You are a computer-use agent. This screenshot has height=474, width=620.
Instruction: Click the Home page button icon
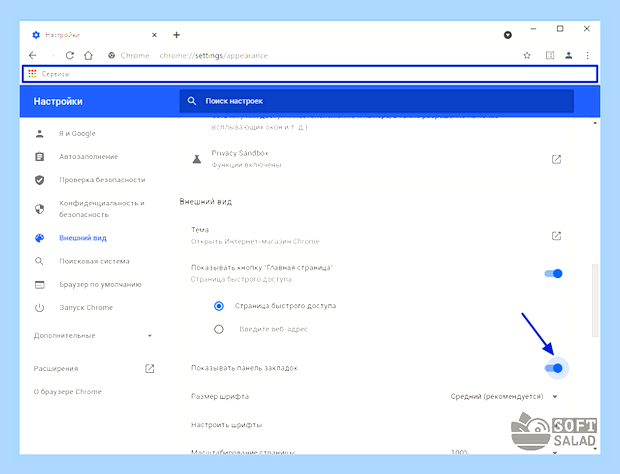(88, 55)
